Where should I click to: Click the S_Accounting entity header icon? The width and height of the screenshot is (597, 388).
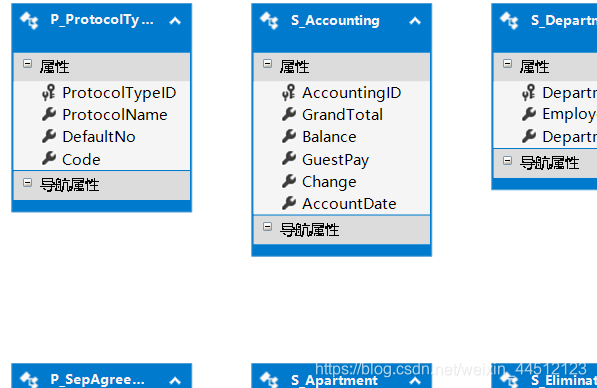tap(270, 21)
